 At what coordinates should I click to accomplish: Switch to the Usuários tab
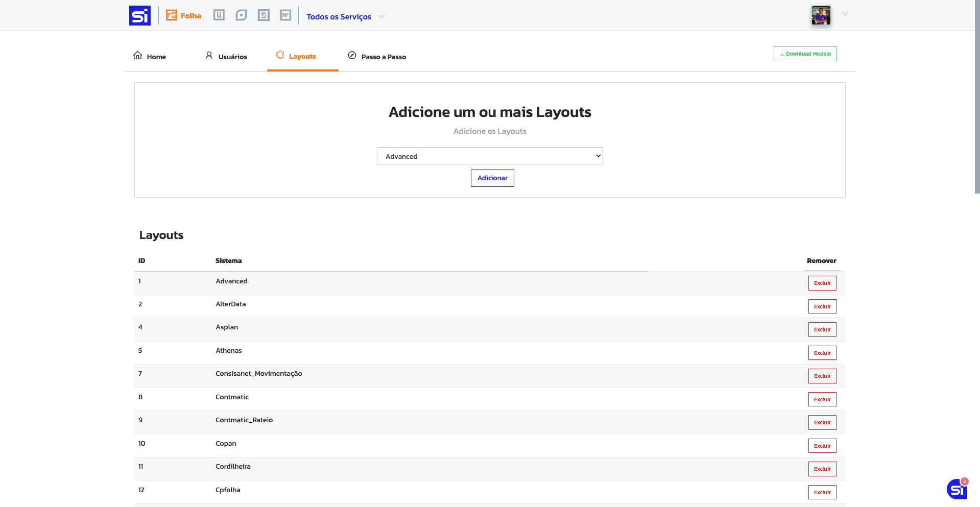tap(226, 56)
